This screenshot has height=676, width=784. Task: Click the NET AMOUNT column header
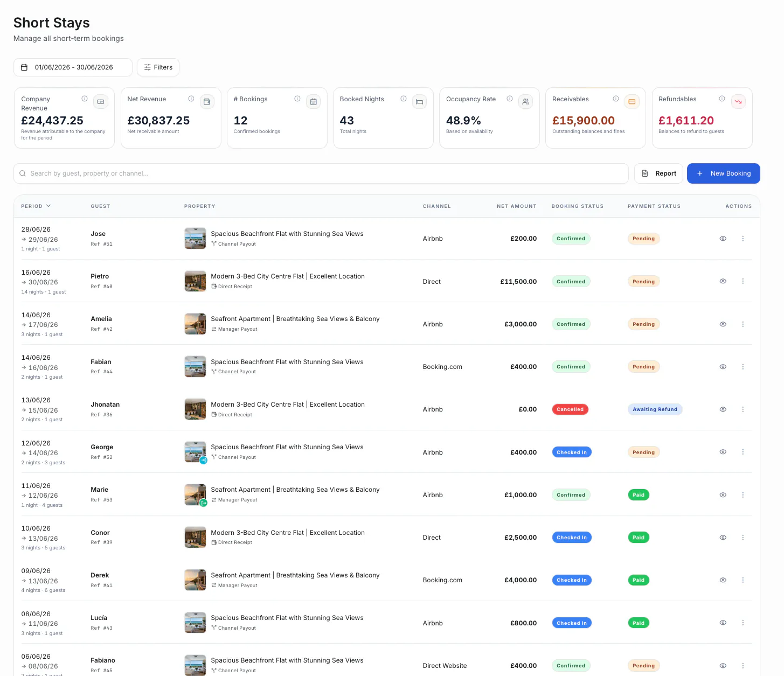[516, 206]
